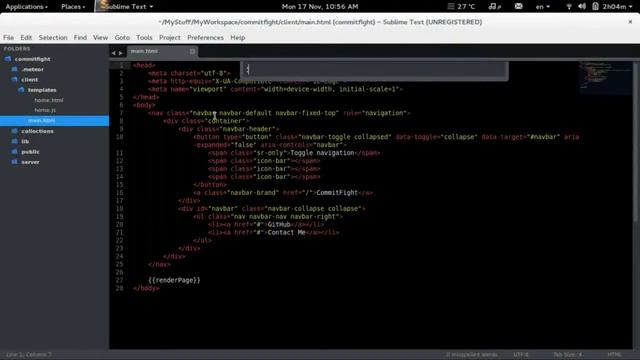Image resolution: width=640 pixels, height=360 pixels.
Task: Click the .meteor folder icon
Action: click(15, 69)
